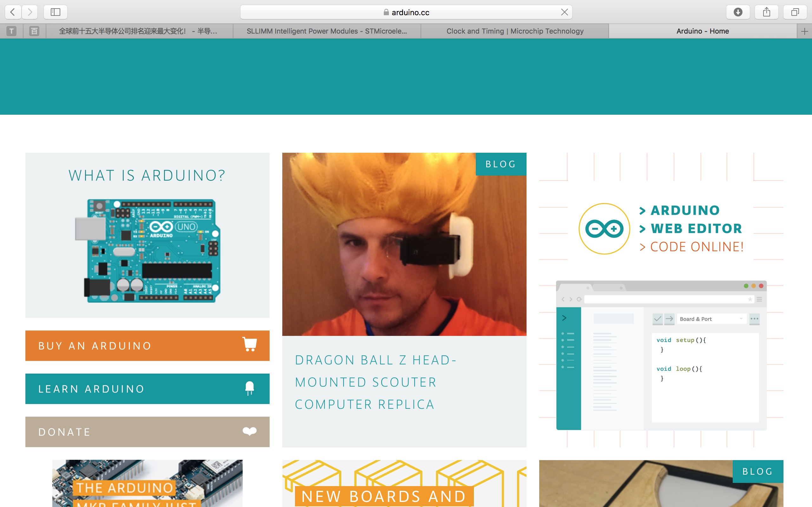Click the Safari back arrow button
The width and height of the screenshot is (812, 507).
13,12
